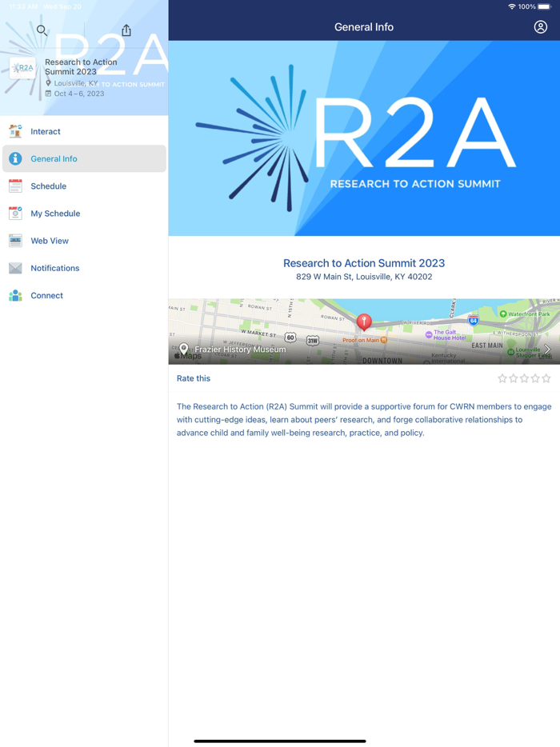Tap the R2A summit description paragraph
The height and width of the screenshot is (747, 560).
tap(364, 420)
